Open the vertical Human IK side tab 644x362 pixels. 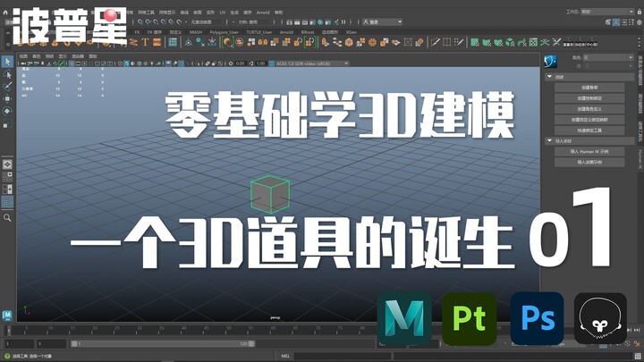[640, 159]
